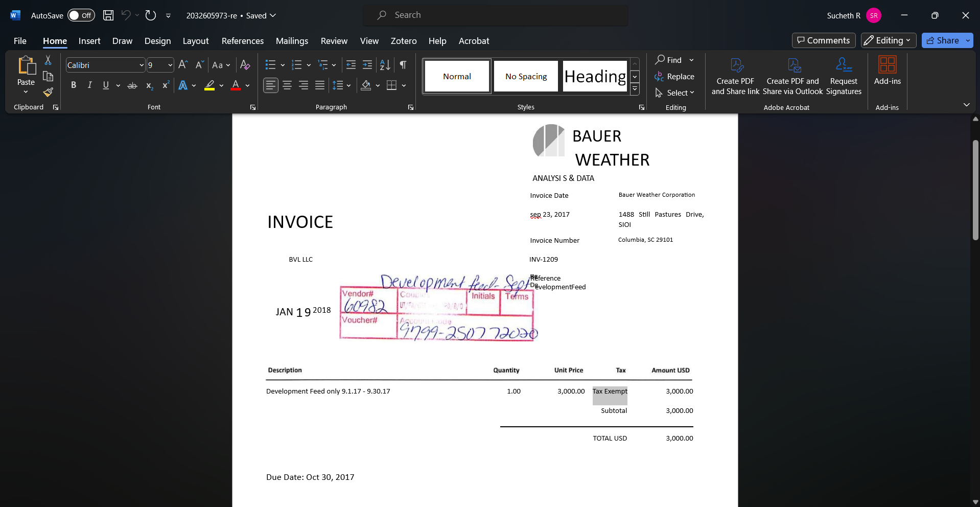Click inside the Search box

pyautogui.click(x=496, y=15)
